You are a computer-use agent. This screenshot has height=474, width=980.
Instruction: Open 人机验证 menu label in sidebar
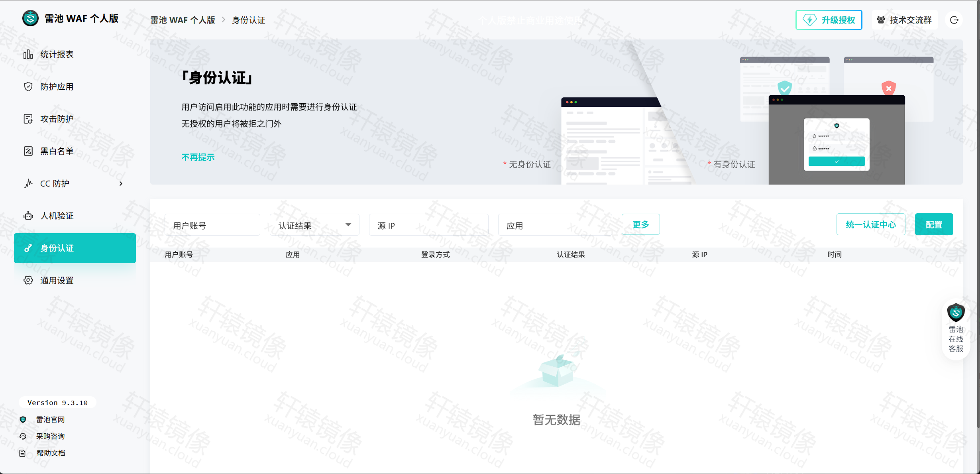(57, 216)
